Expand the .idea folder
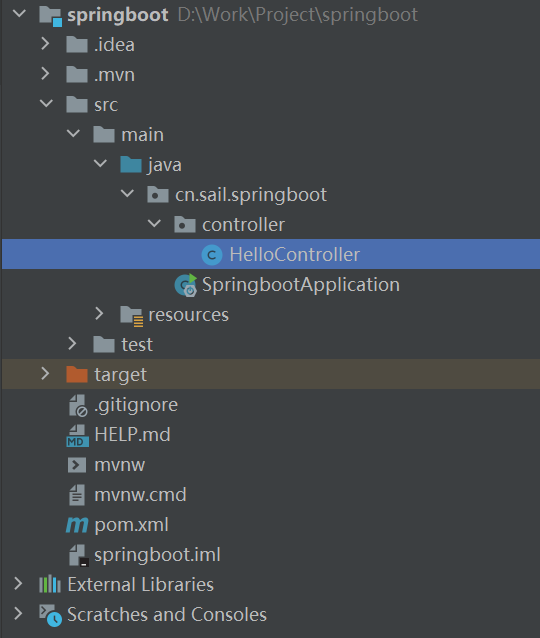The height and width of the screenshot is (638, 540). [45, 44]
